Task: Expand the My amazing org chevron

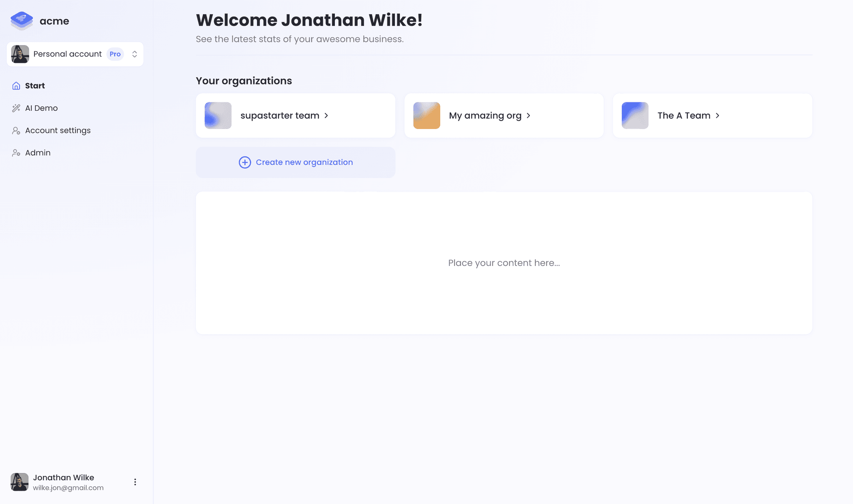Action: (x=529, y=115)
